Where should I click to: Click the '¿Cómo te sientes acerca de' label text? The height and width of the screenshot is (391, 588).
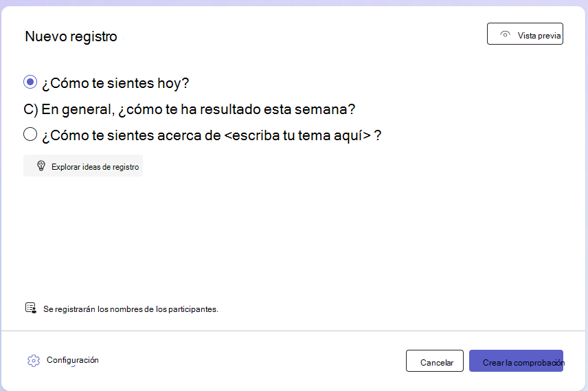[131, 135]
